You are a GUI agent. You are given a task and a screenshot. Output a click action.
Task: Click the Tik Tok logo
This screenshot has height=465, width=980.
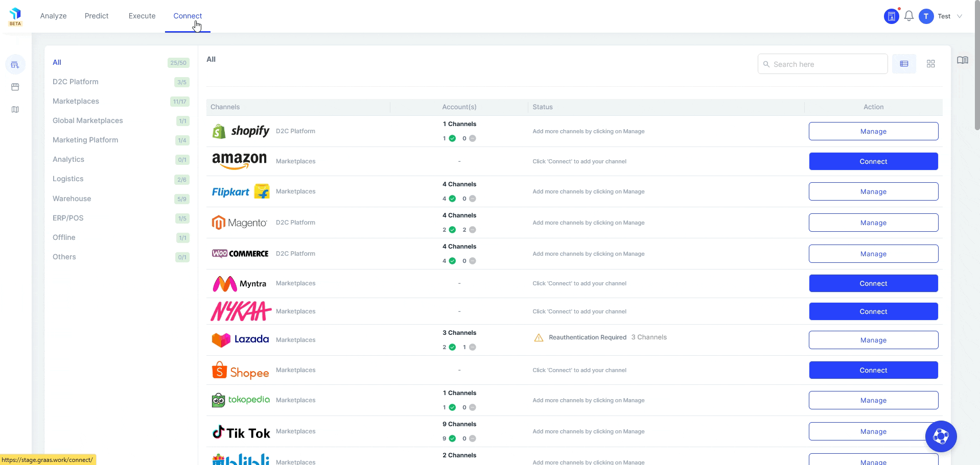click(241, 432)
